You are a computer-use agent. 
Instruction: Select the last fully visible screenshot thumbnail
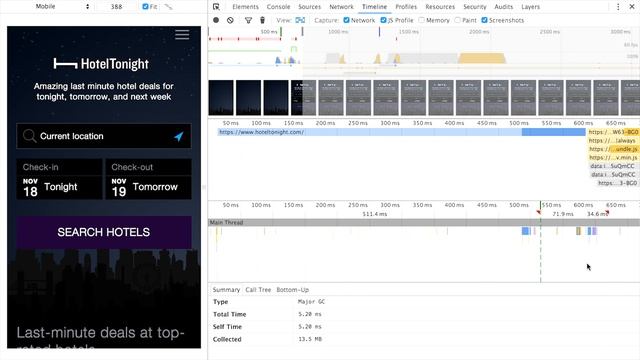coord(606,98)
